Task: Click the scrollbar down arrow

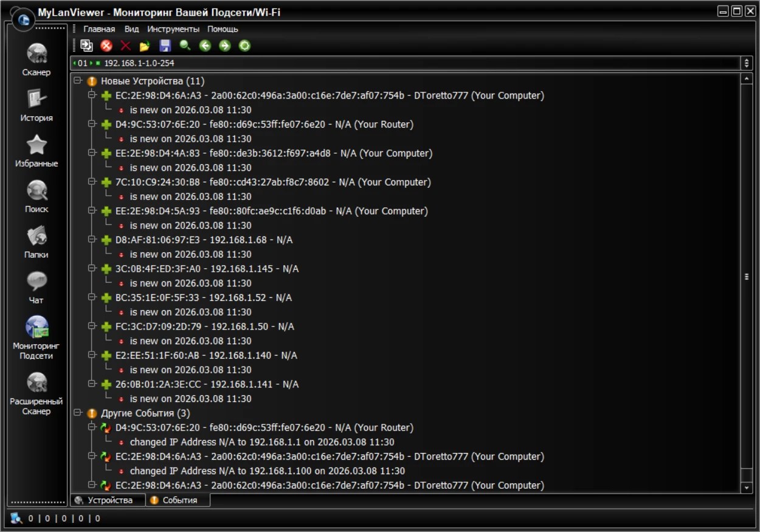Action: point(747,488)
